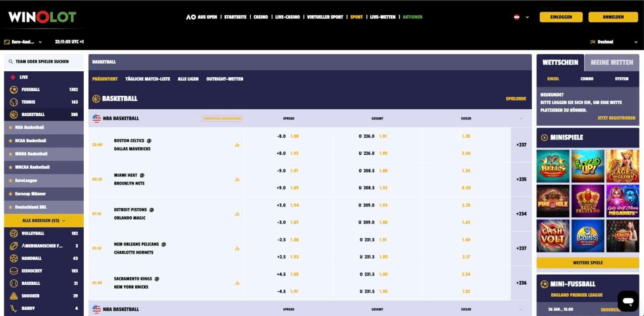
Task: Open the Cash Volt minigame thumbnail
Action: coord(553,236)
